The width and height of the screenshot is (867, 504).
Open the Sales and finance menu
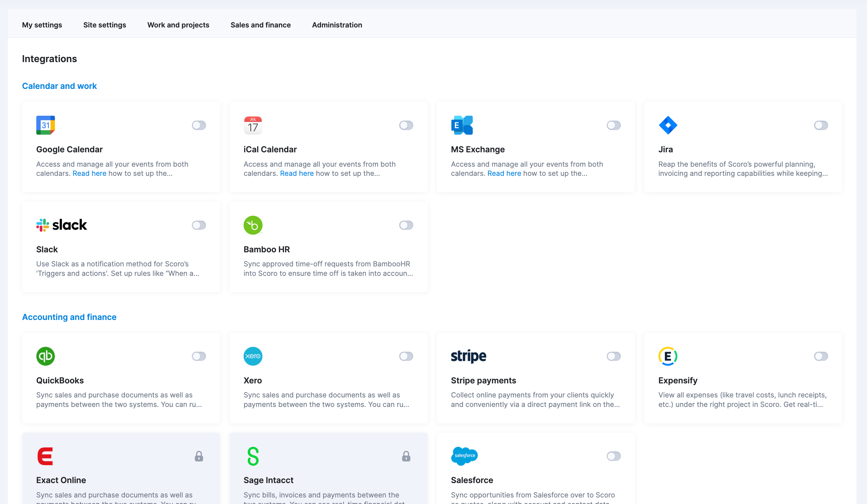(x=261, y=25)
